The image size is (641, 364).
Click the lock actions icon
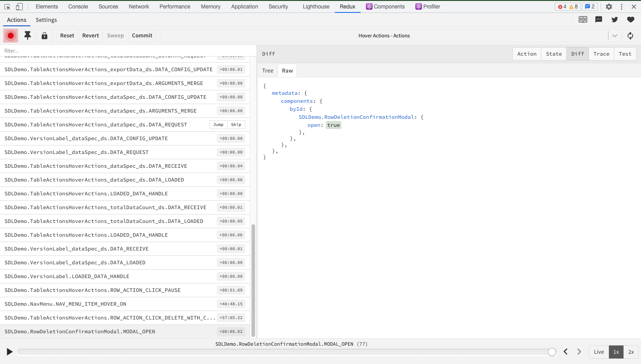click(x=44, y=35)
